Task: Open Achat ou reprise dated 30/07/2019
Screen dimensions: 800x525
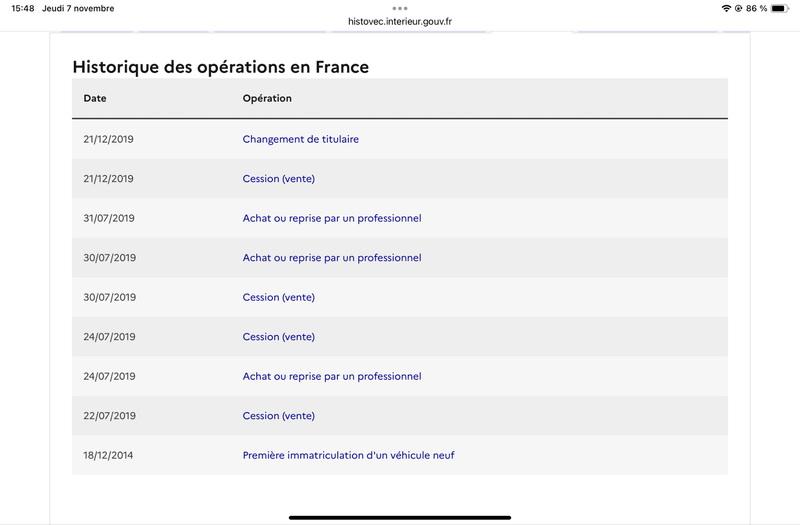Action: [332, 258]
